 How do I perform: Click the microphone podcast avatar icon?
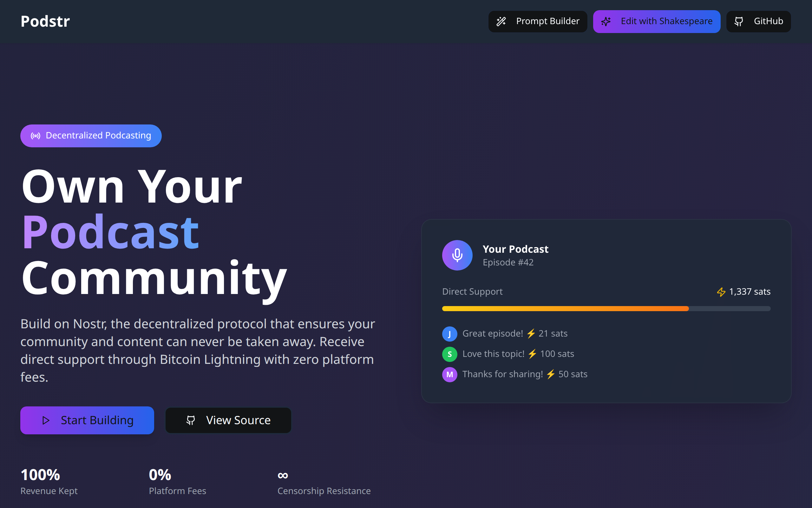[457, 255]
